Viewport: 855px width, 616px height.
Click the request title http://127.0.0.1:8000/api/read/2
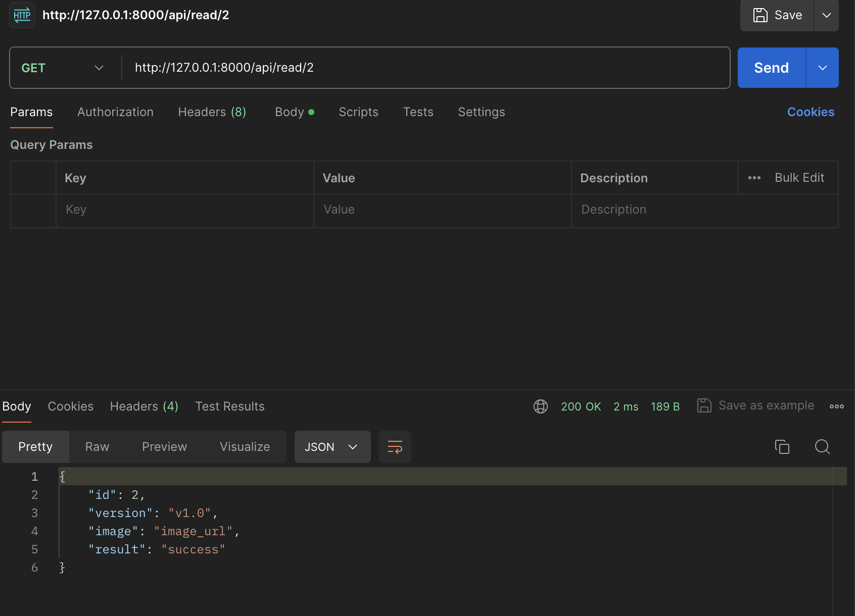[x=135, y=15]
